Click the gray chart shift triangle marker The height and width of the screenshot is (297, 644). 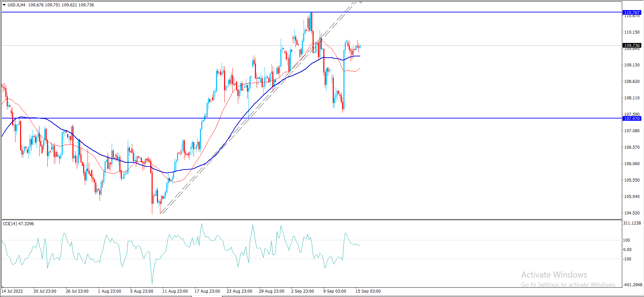pos(361,2)
